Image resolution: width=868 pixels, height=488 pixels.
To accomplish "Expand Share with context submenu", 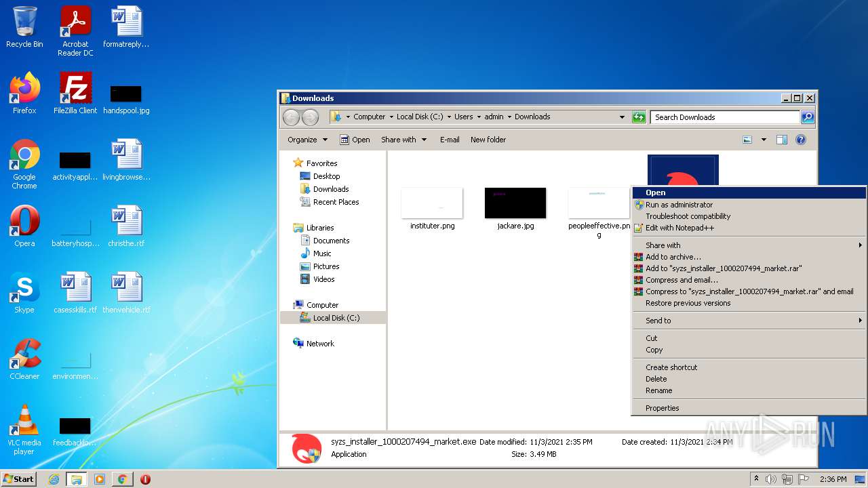I will [749, 245].
